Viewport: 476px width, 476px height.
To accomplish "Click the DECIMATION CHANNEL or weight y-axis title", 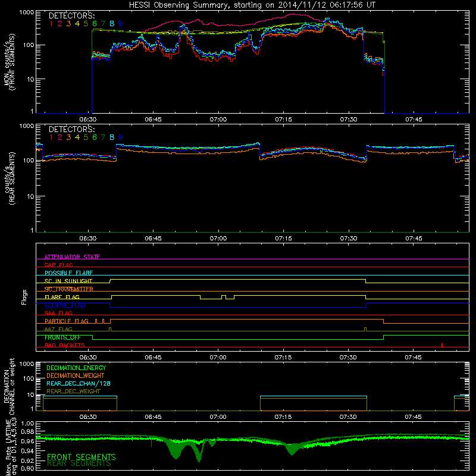I will pos(9,386).
